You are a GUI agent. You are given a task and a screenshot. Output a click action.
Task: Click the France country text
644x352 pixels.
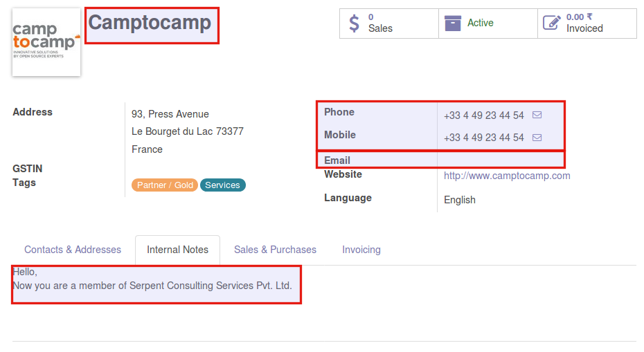coord(147,149)
